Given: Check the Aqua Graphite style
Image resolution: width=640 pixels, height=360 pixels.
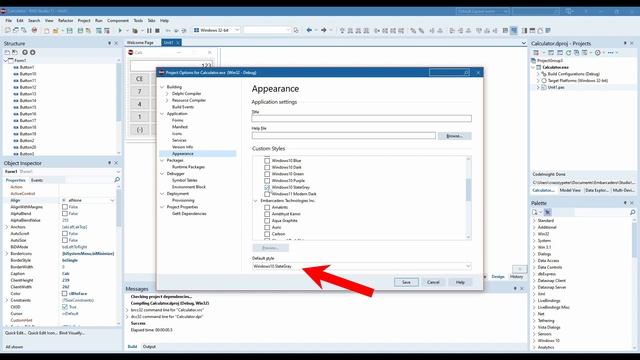Looking at the screenshot, I should (x=267, y=220).
